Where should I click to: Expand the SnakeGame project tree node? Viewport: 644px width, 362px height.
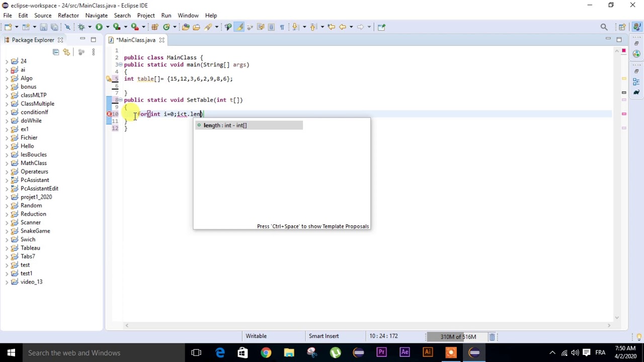point(7,231)
